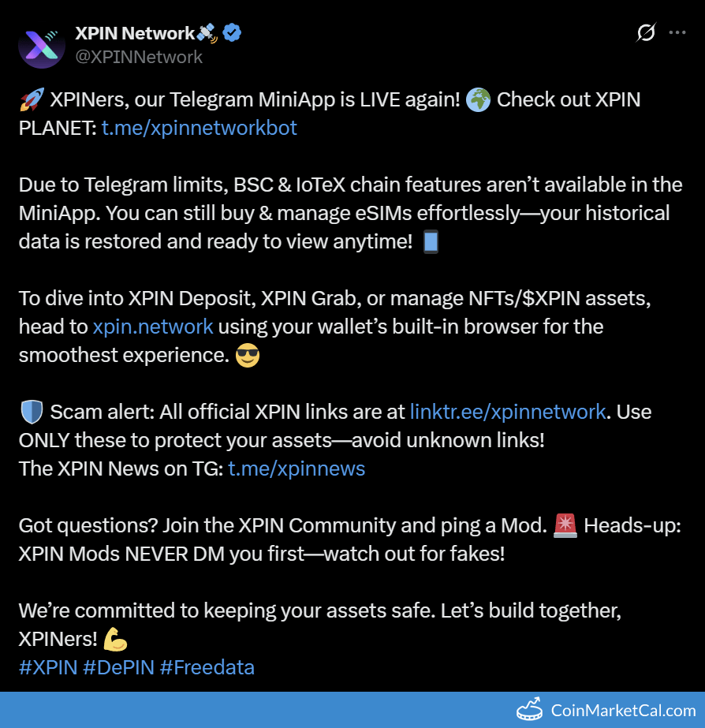This screenshot has width=705, height=728.
Task: Open the t.me/xpinnews Telegram link
Action: [297, 469]
